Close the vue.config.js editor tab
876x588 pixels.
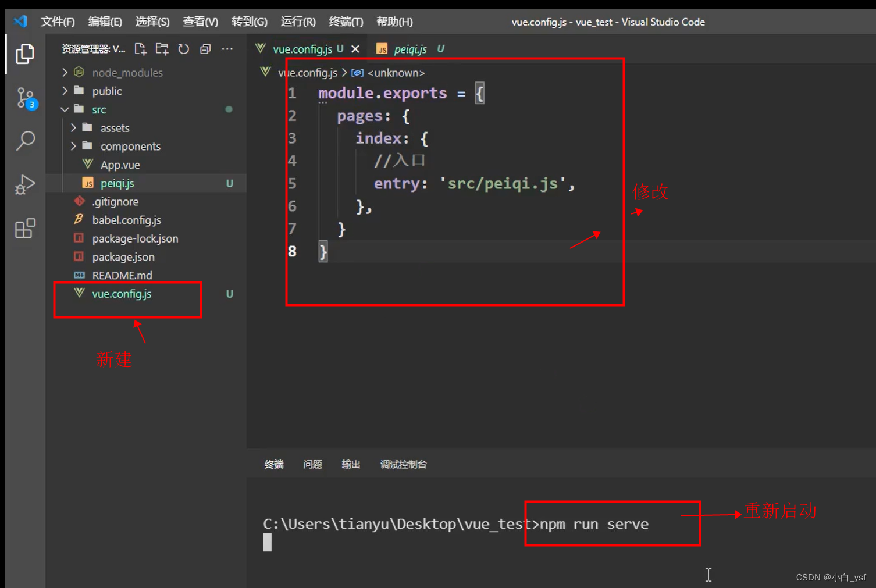(x=355, y=49)
